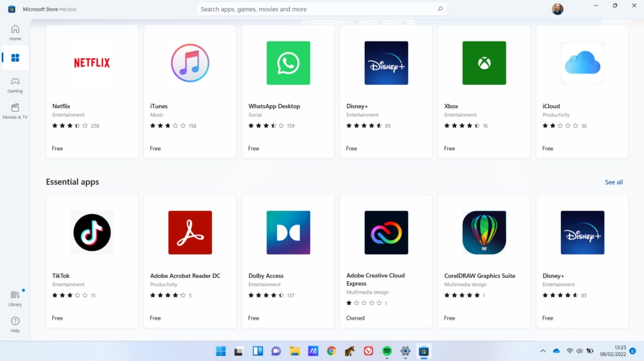Click the Xbox star rating

pyautogui.click(x=462, y=126)
